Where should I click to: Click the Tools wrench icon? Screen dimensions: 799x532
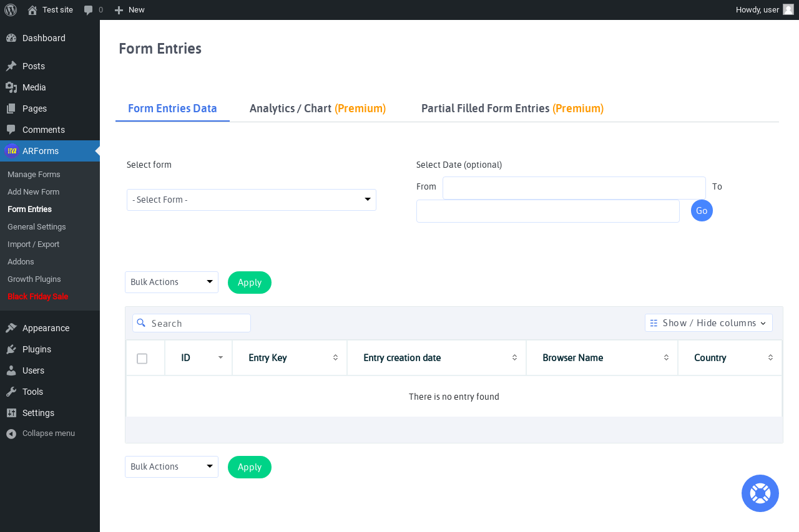coord(11,392)
